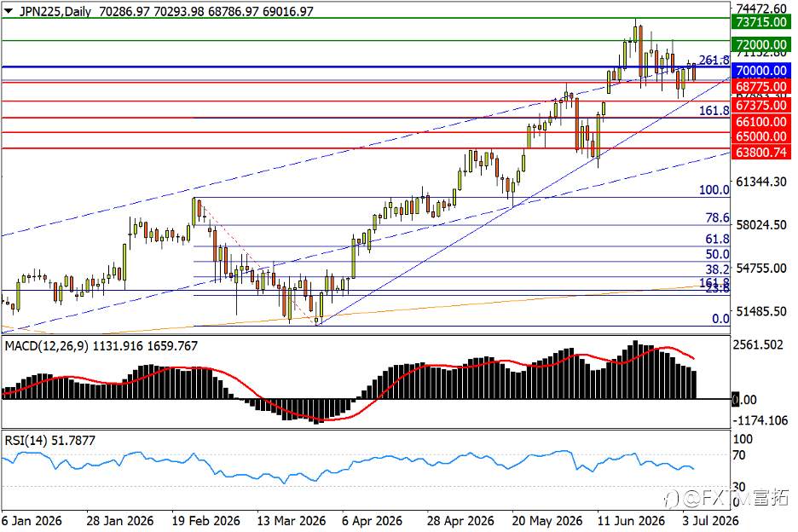Click the 11 Jun 2026 date label
This screenshot has width=798, height=532.
pyautogui.click(x=631, y=521)
